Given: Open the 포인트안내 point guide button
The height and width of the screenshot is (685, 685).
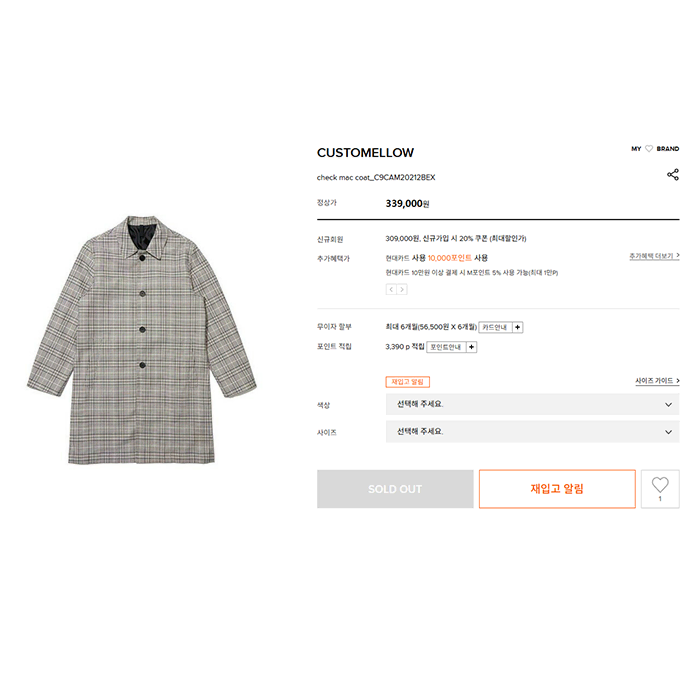Looking at the screenshot, I should click(x=446, y=347).
